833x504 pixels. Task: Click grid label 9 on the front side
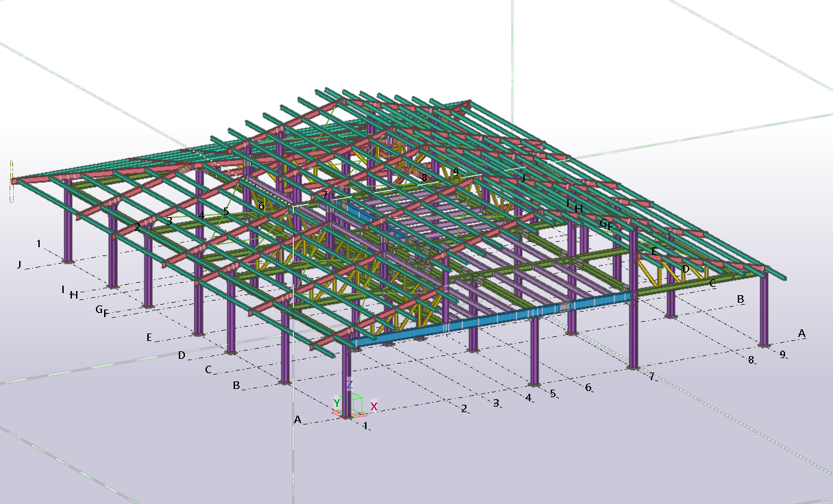[782, 355]
